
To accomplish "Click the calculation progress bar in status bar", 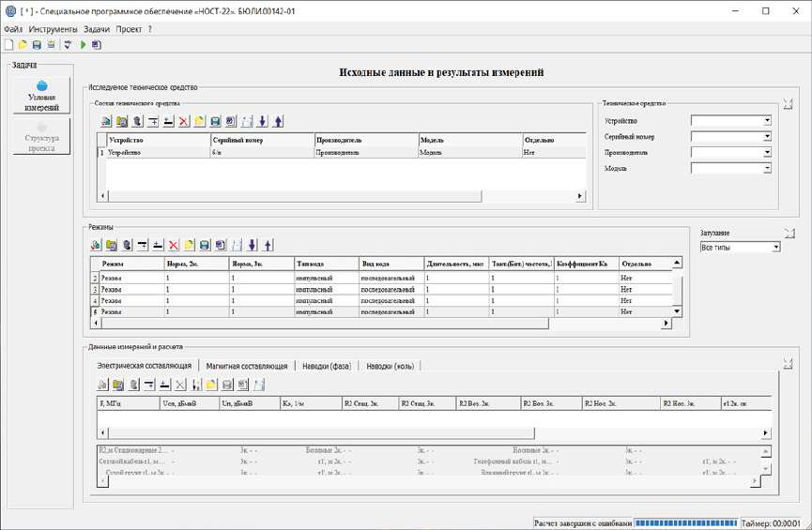I will tap(686, 523).
